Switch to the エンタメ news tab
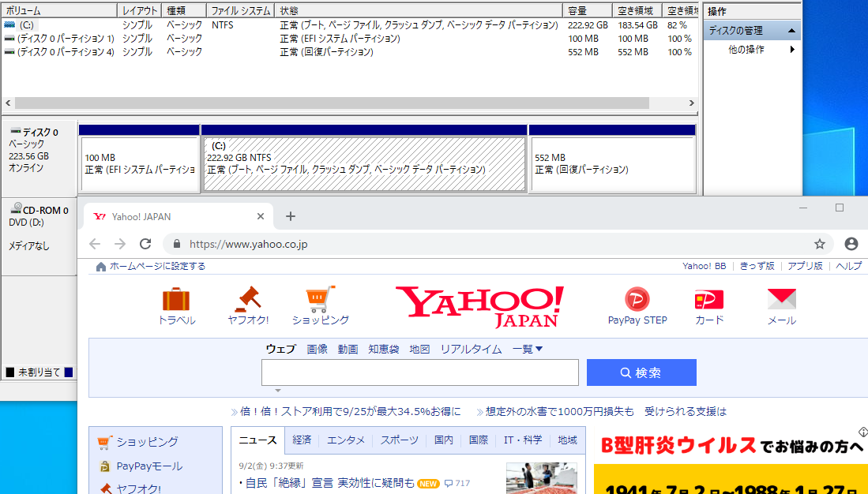Viewport: 868px width, 494px height. pyautogui.click(x=346, y=440)
